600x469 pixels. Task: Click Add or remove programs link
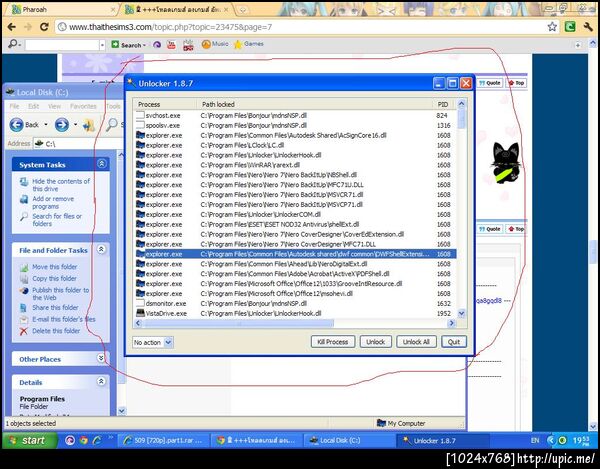(x=53, y=202)
